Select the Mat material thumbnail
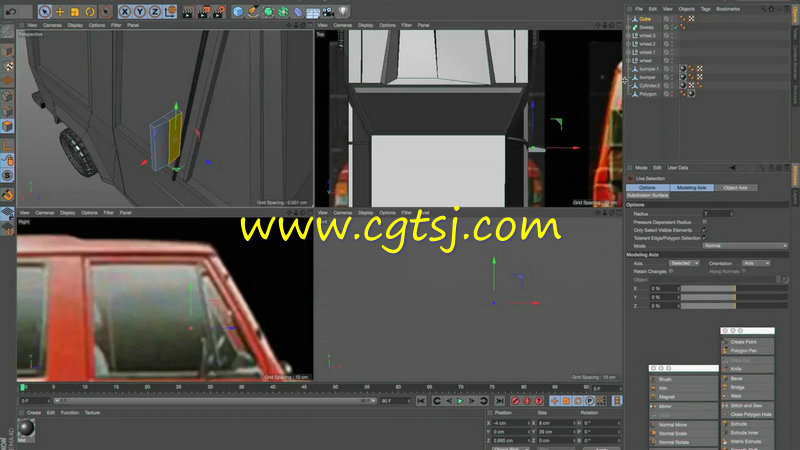 (26, 428)
